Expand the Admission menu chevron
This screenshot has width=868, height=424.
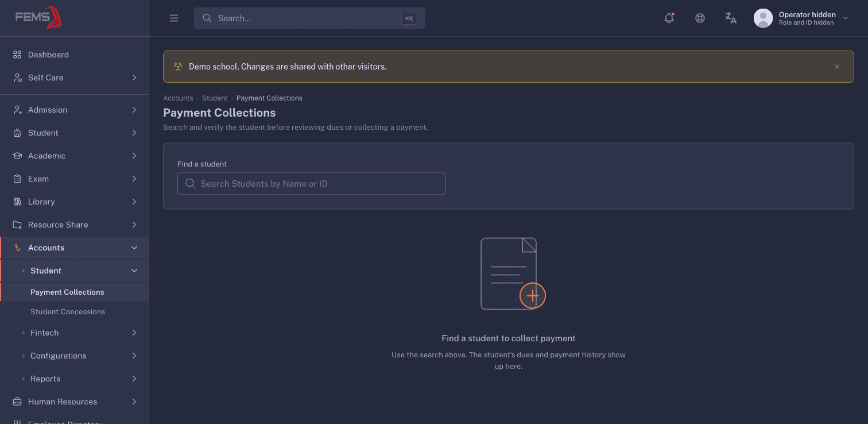134,110
